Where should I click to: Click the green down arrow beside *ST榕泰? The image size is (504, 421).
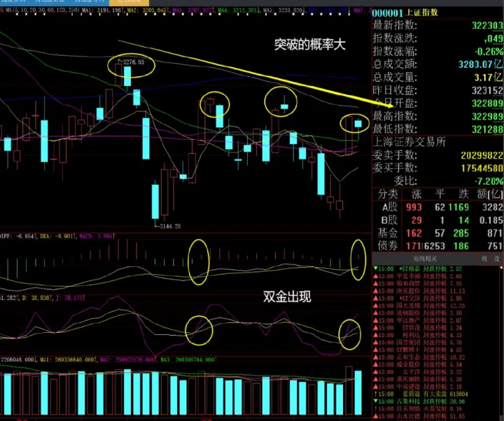click(374, 269)
